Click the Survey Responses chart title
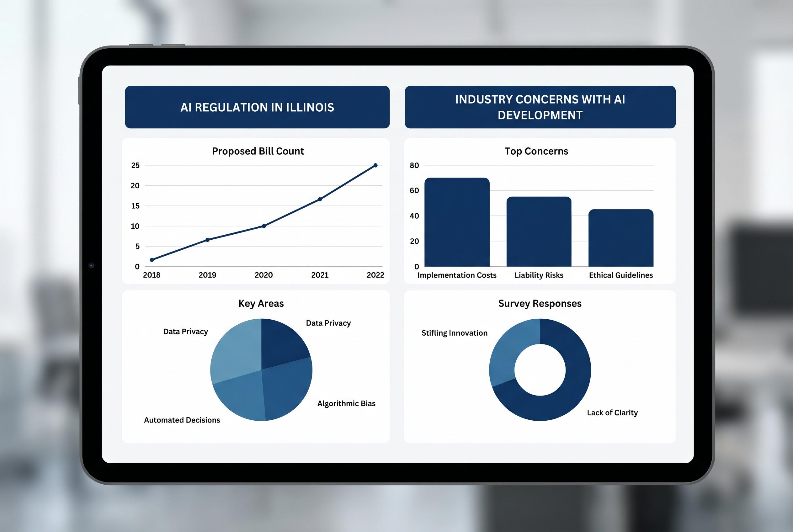Image resolution: width=793 pixels, height=532 pixels. (540, 303)
